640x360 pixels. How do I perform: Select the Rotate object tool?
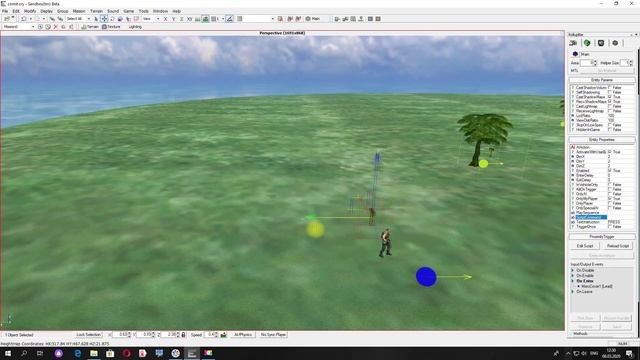pyautogui.click(x=112, y=19)
